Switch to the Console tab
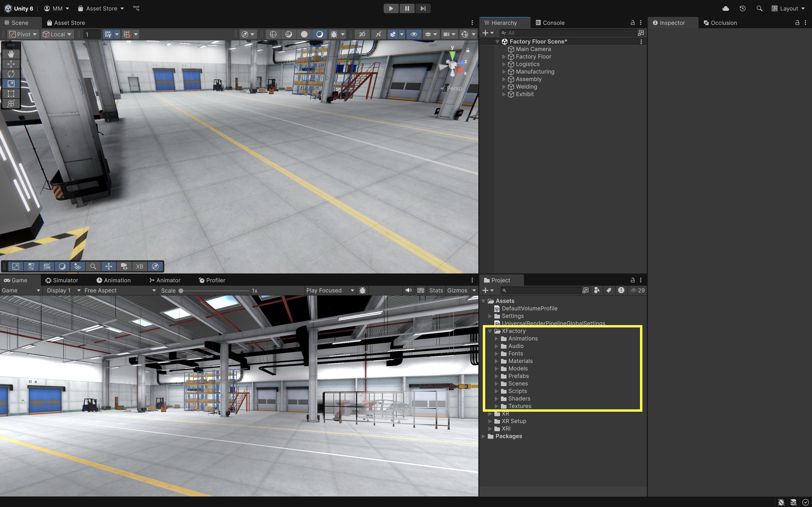The image size is (812, 507). click(550, 23)
